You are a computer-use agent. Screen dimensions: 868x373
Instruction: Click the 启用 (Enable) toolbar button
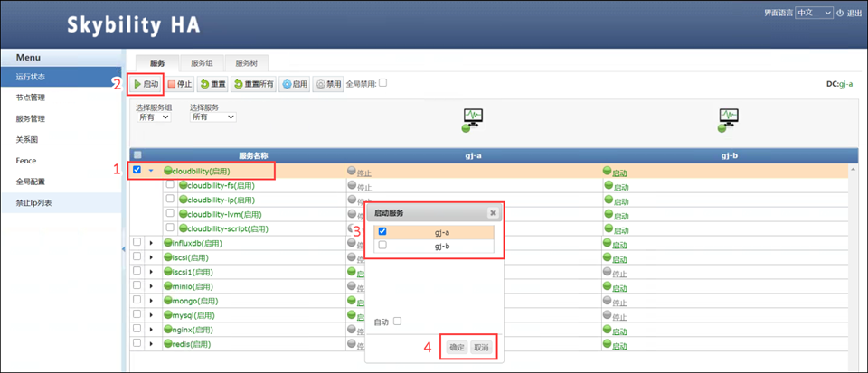pyautogui.click(x=295, y=84)
